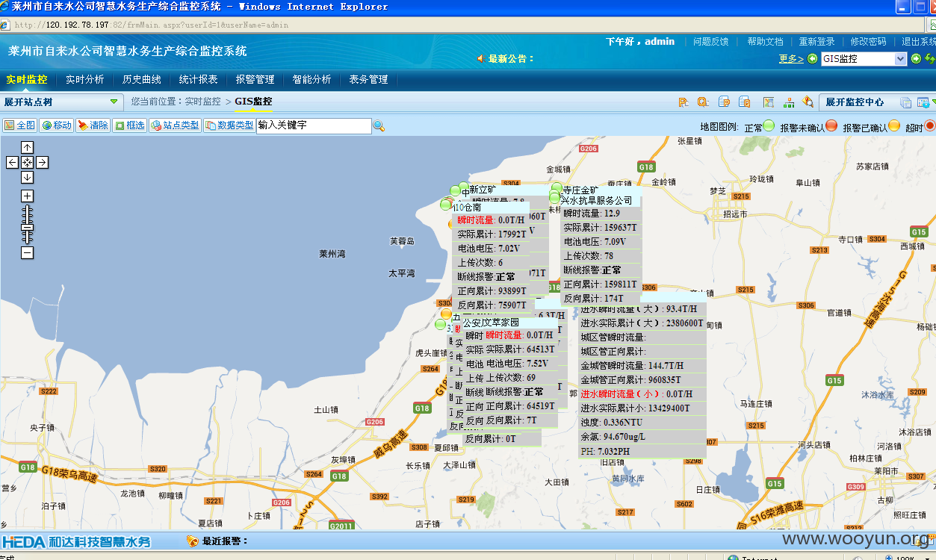This screenshot has width=936, height=560.
Task: Zoom out the map with minus button
Action: pos(27,253)
